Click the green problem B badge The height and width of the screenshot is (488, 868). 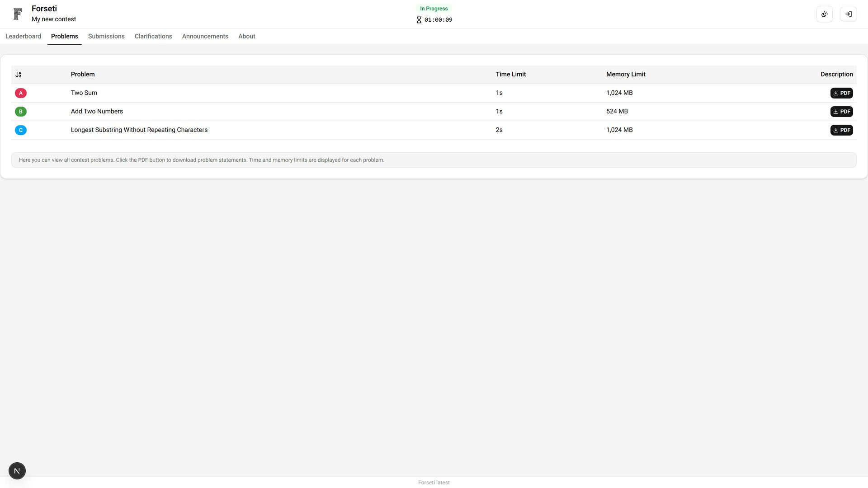pos(21,112)
